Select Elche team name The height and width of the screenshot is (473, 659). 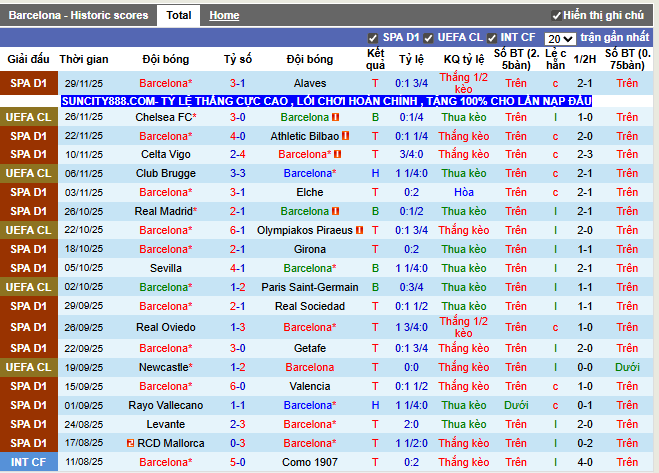[310, 192]
